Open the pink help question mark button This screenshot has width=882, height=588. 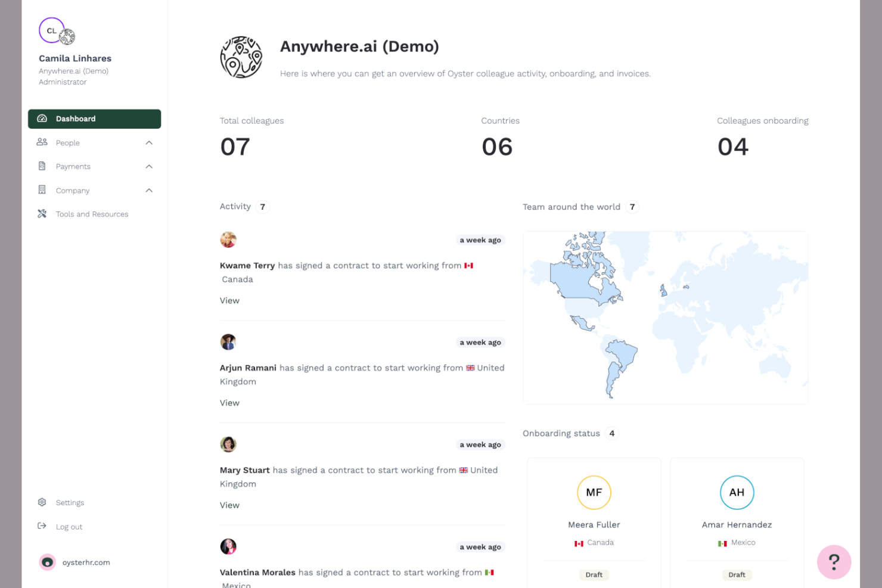click(834, 562)
